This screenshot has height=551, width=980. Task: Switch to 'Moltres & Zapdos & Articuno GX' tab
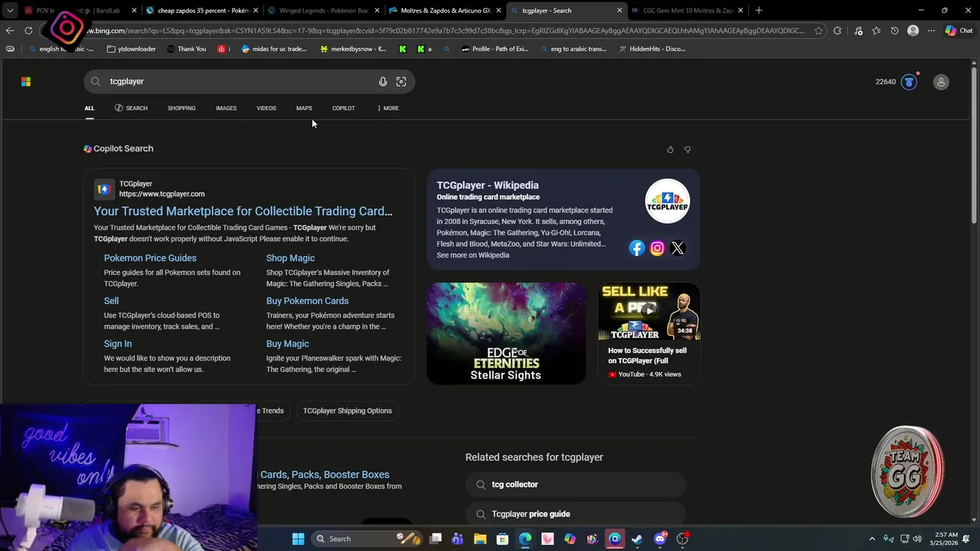tap(444, 10)
